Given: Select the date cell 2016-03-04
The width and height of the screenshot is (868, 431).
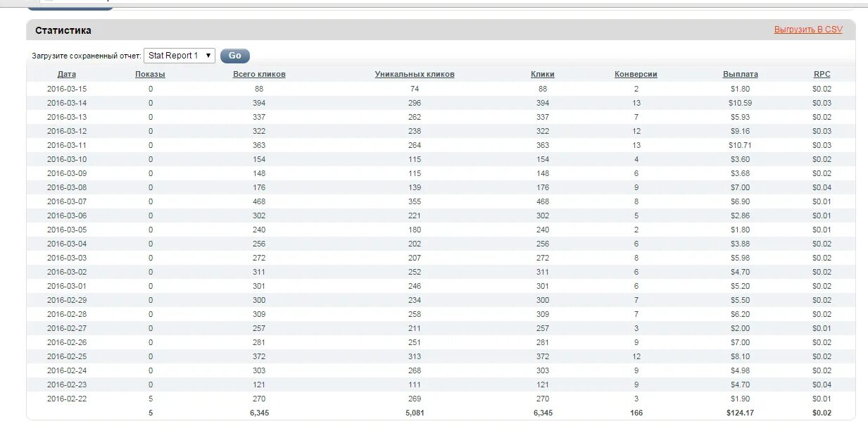Looking at the screenshot, I should pyautogui.click(x=67, y=244).
